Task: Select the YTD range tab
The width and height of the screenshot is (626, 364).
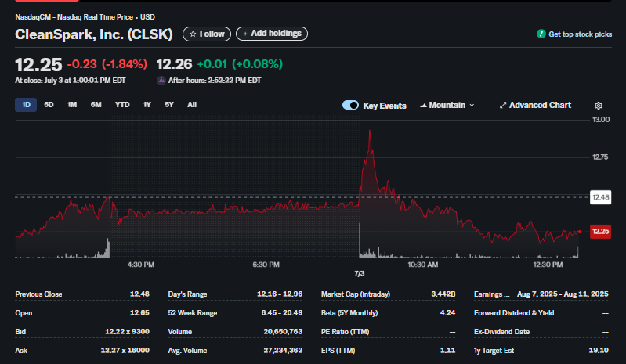Action: (122, 105)
